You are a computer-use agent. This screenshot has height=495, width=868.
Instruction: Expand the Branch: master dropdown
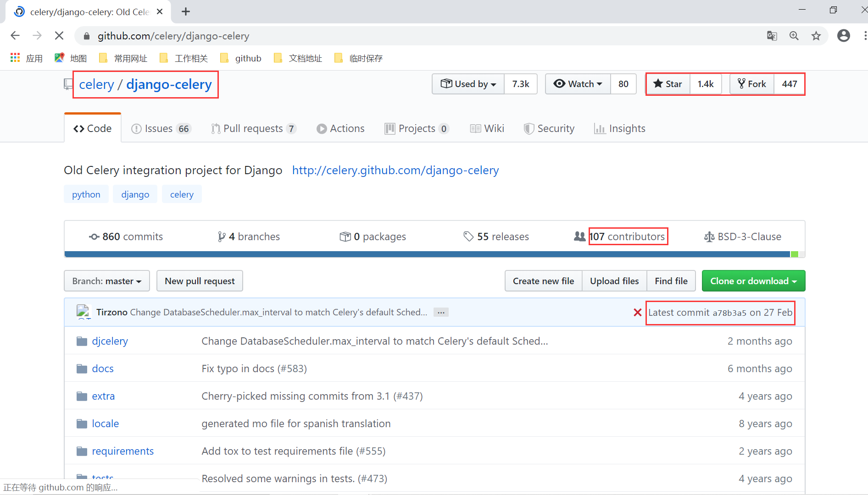[x=107, y=281]
